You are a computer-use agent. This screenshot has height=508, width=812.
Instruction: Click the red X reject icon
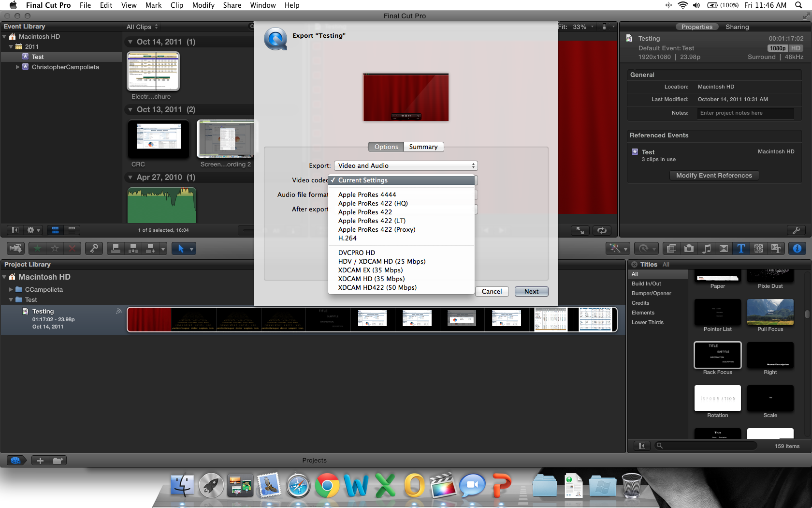(72, 249)
